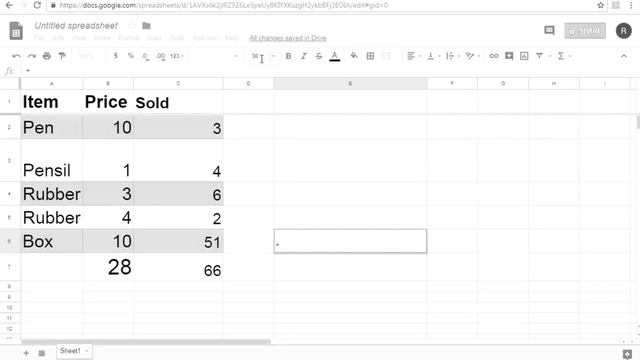Star the spreadsheet
The image size is (640, 360).
pos(132,26)
